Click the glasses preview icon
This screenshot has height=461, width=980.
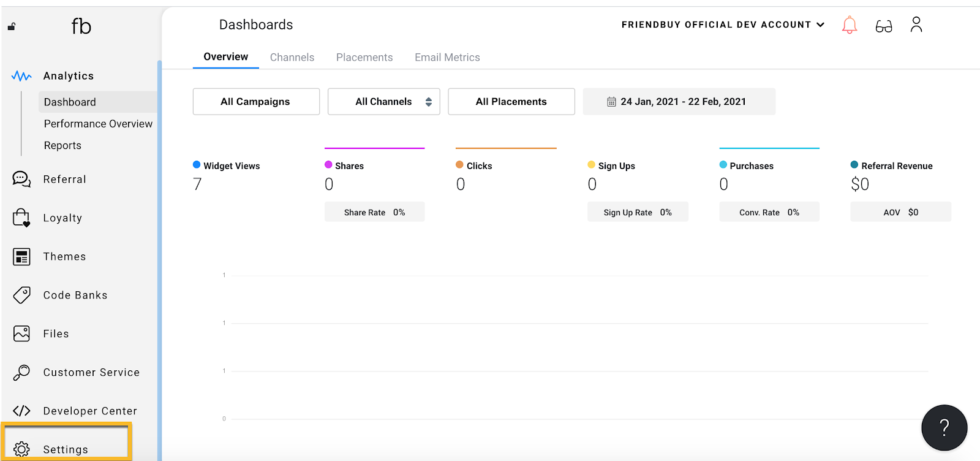pos(883,26)
